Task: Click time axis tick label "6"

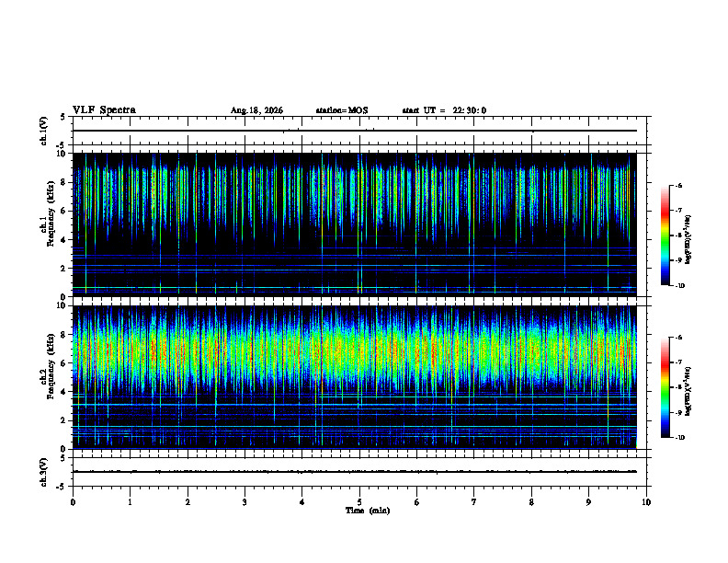Action: click(416, 502)
